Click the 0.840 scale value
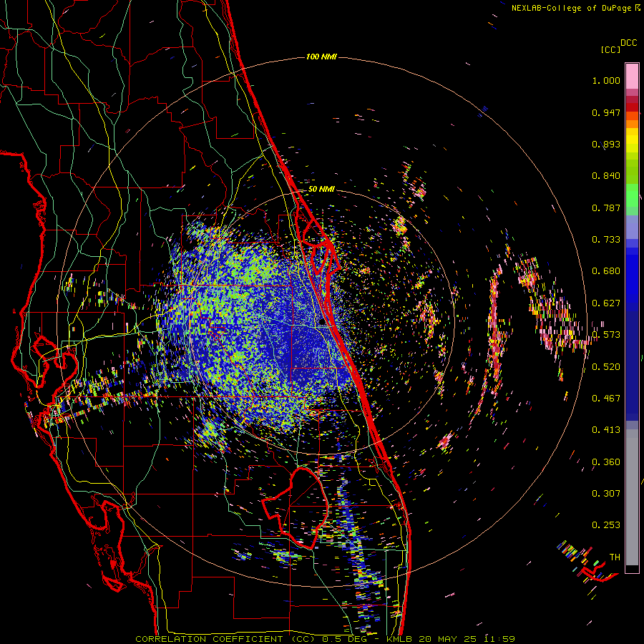The width and height of the screenshot is (644, 644). tap(606, 176)
